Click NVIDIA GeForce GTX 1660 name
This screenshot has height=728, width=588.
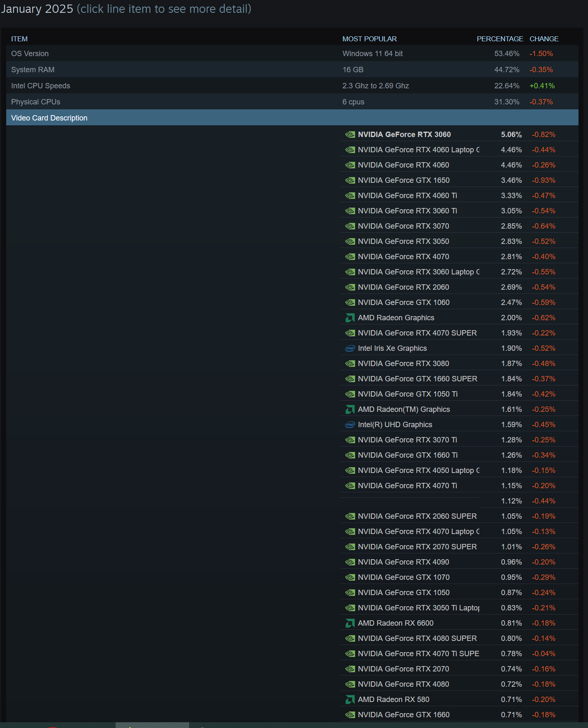pyautogui.click(x=404, y=715)
